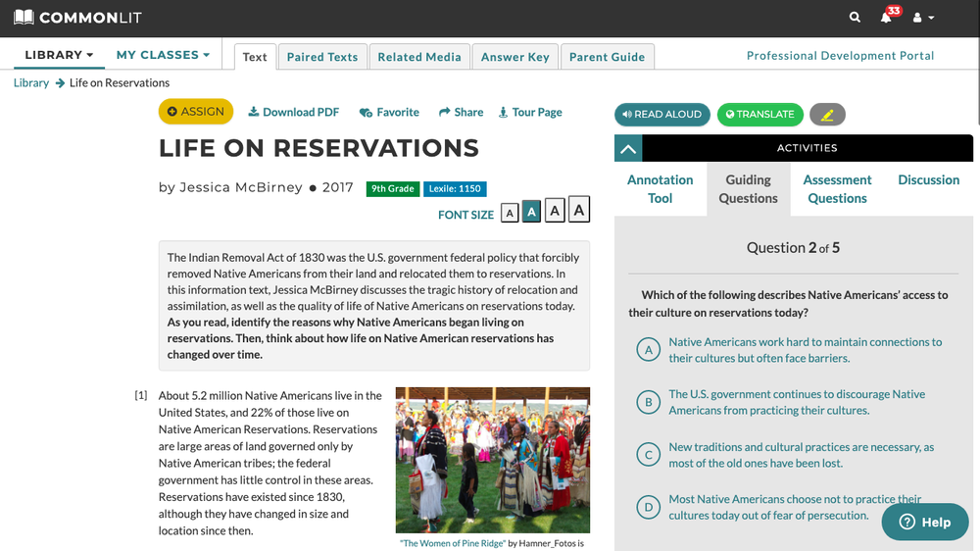Click the READ ALOUD button
The width and height of the screenshot is (980, 551).
click(662, 115)
